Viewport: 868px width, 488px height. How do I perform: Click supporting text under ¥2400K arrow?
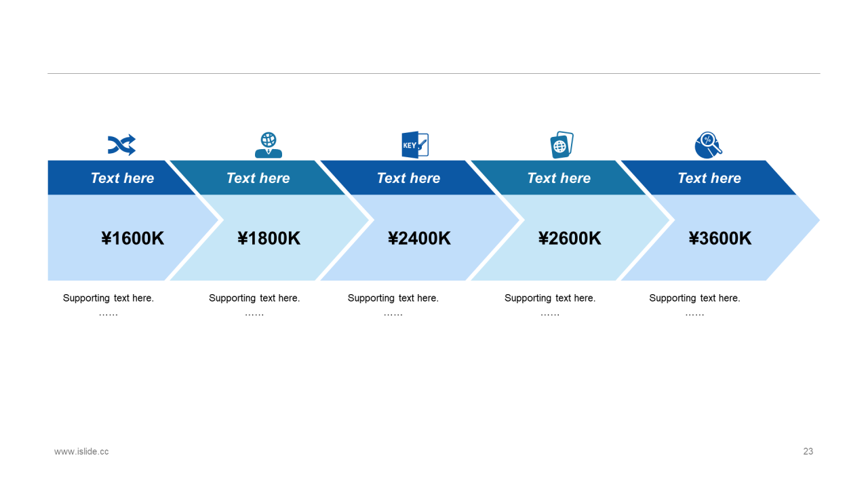393,298
